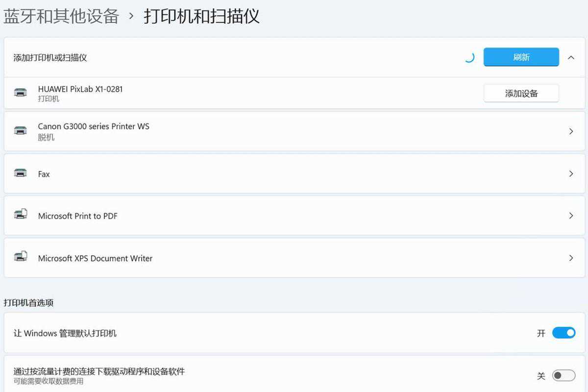The image size is (588, 392).
Task: Open Canon G3000 series chevron arrow
Action: point(571,131)
